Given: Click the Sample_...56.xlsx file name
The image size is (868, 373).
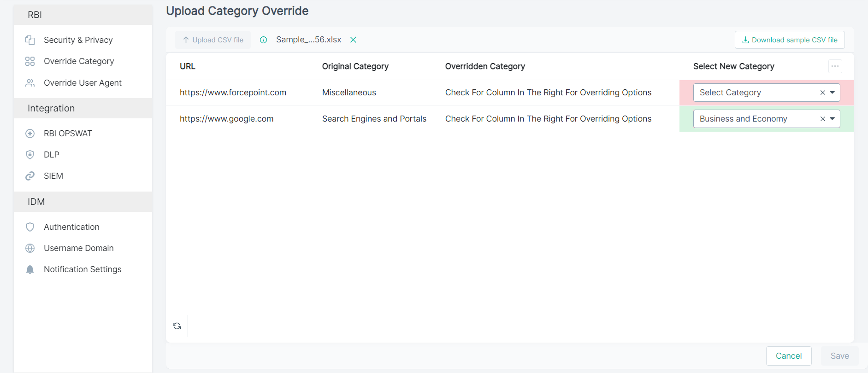Looking at the screenshot, I should tap(309, 40).
